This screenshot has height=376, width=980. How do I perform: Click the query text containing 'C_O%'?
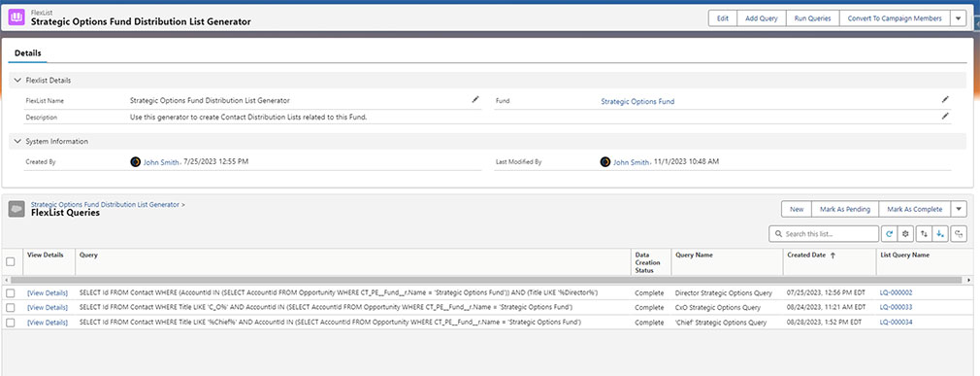click(x=326, y=308)
